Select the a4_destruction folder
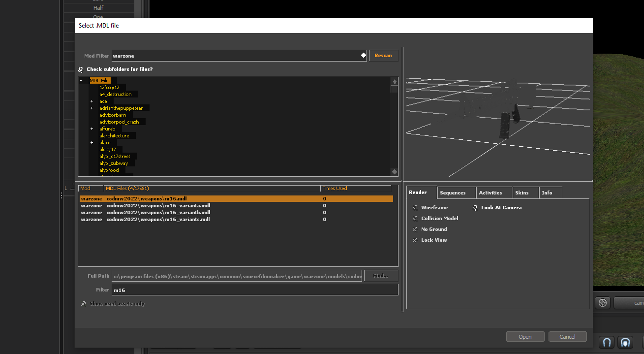 point(116,94)
